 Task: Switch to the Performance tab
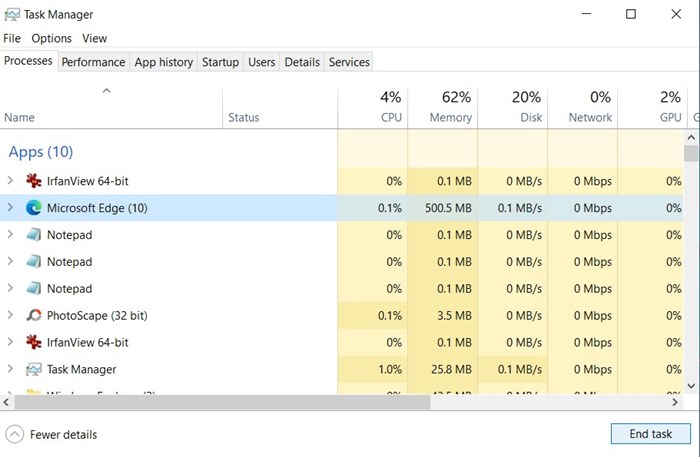tap(93, 62)
